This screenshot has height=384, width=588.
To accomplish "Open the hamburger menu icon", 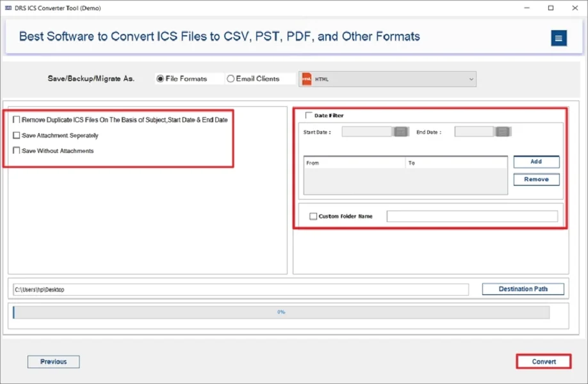I will [x=559, y=38].
